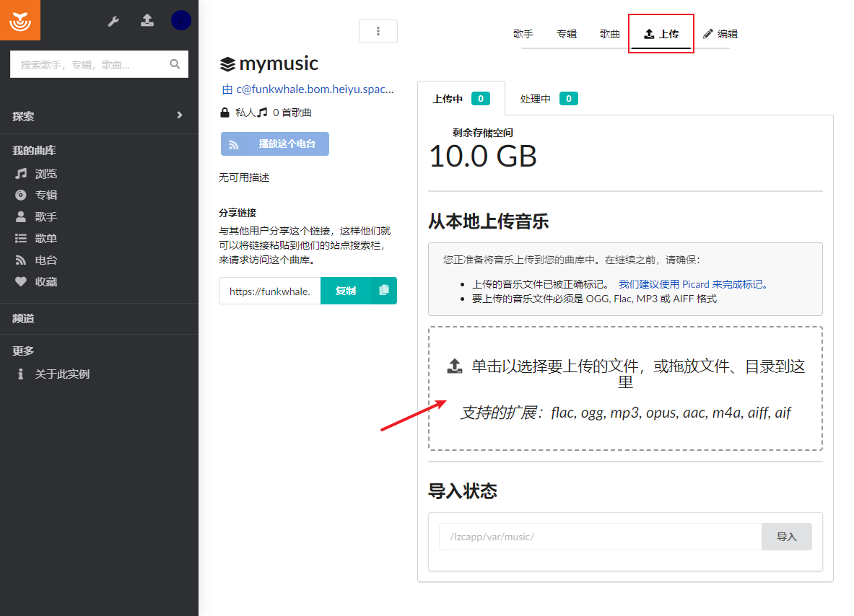Viewport: 854px width, 616px height.
Task: Click the search magnifier icon
Action: coord(175,64)
